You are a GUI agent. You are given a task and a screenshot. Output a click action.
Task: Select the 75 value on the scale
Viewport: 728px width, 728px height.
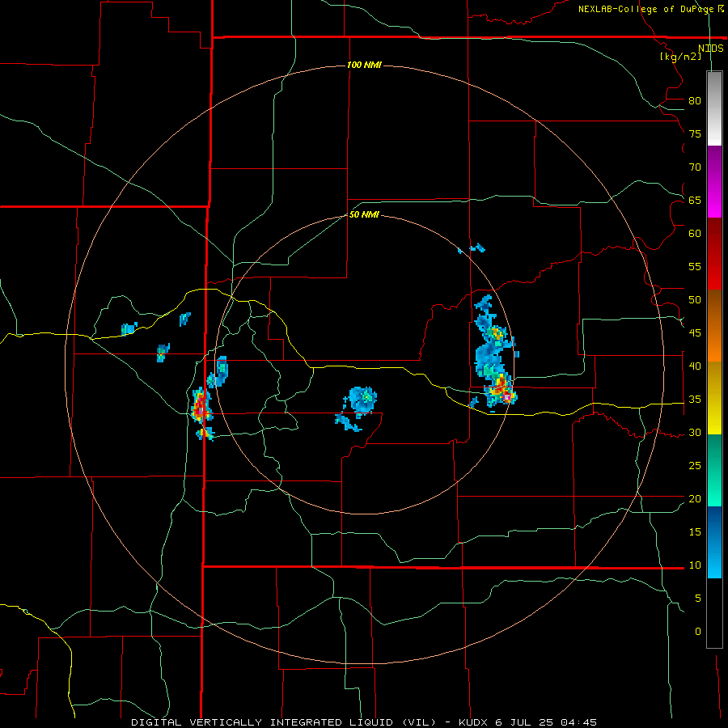695,134
